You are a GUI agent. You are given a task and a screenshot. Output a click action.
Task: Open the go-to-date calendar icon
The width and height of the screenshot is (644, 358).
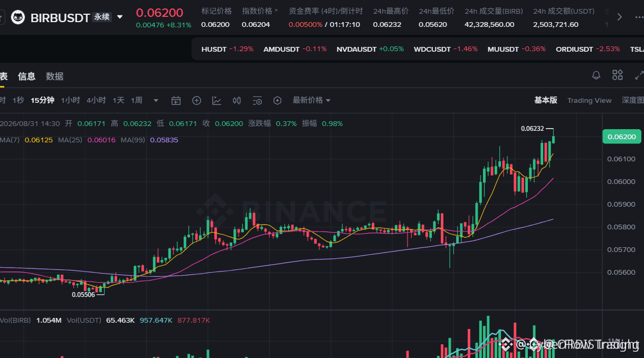click(x=176, y=100)
